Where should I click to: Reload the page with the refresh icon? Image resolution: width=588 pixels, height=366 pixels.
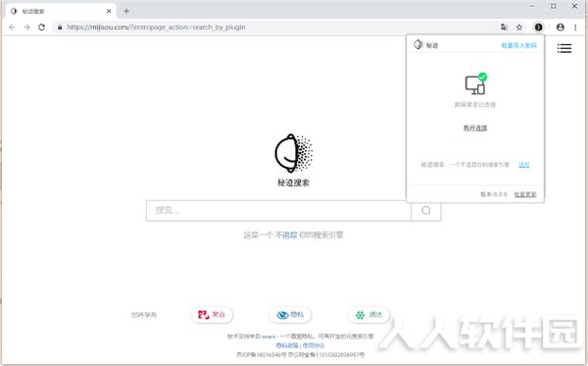point(41,27)
